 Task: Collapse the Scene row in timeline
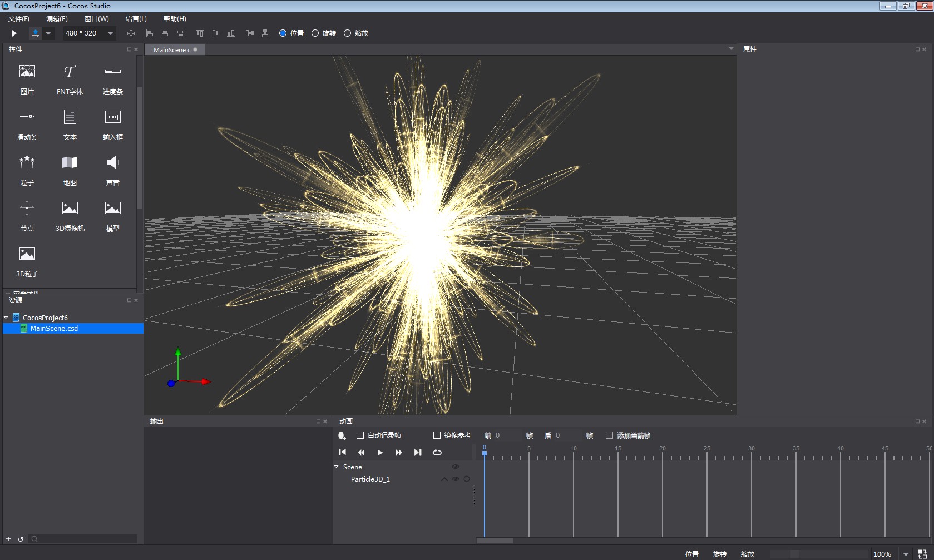[x=337, y=467]
